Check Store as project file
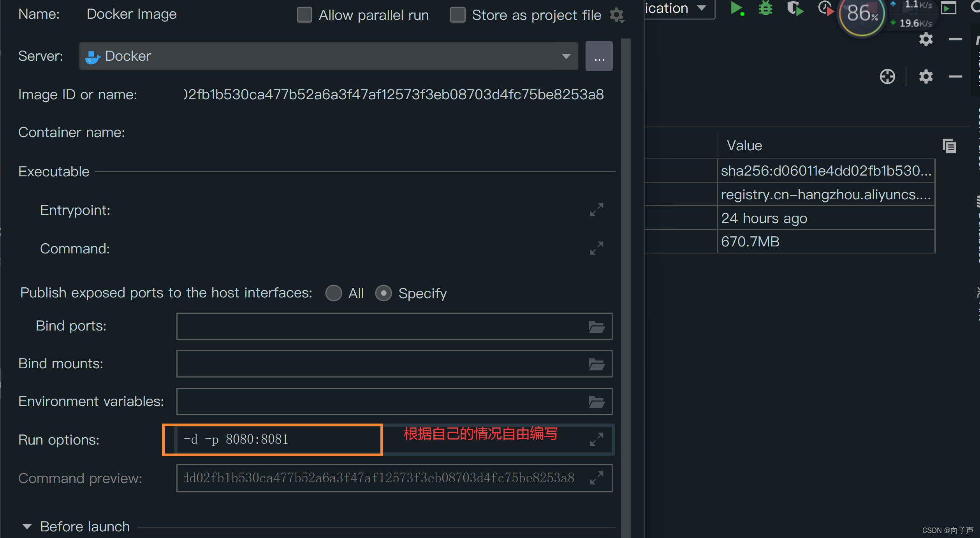The width and height of the screenshot is (980, 538). click(x=457, y=15)
